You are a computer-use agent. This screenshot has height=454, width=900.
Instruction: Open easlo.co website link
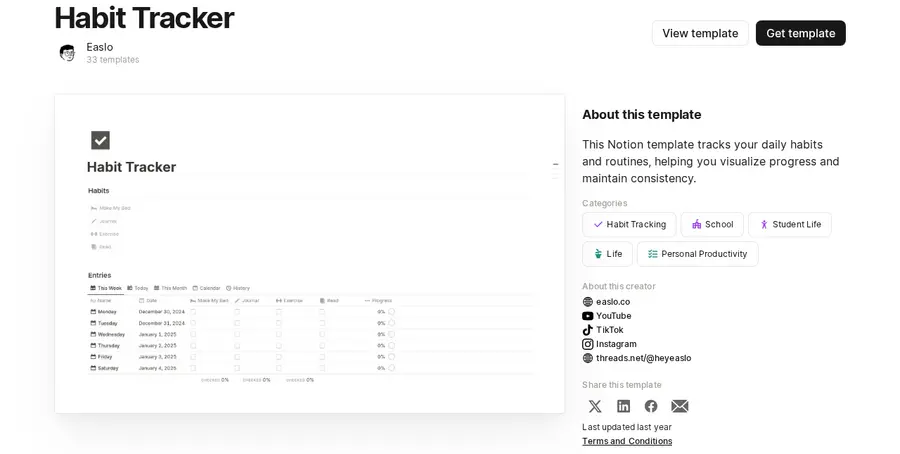[612, 301]
